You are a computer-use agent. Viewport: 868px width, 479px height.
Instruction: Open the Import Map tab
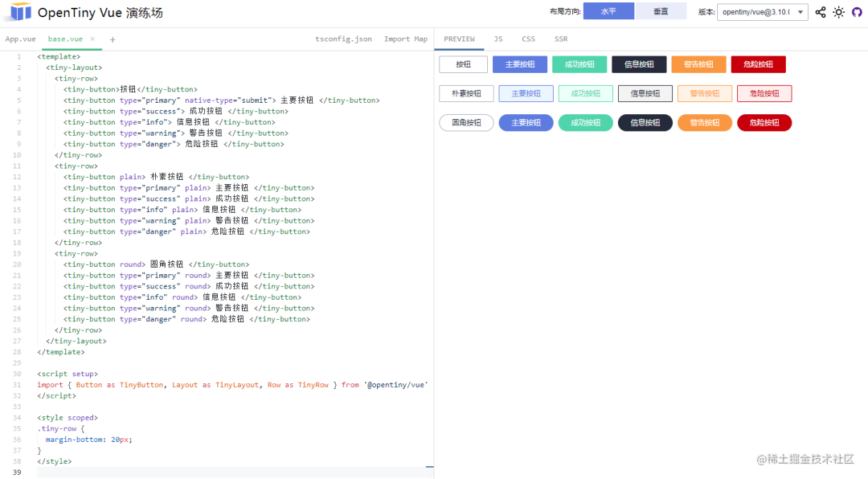pos(406,39)
